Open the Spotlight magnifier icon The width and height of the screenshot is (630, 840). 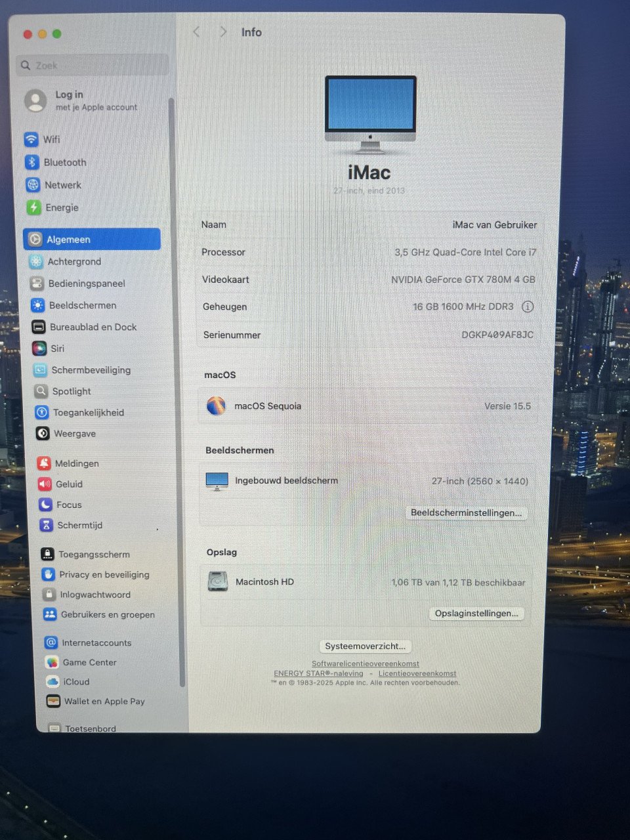coord(41,391)
